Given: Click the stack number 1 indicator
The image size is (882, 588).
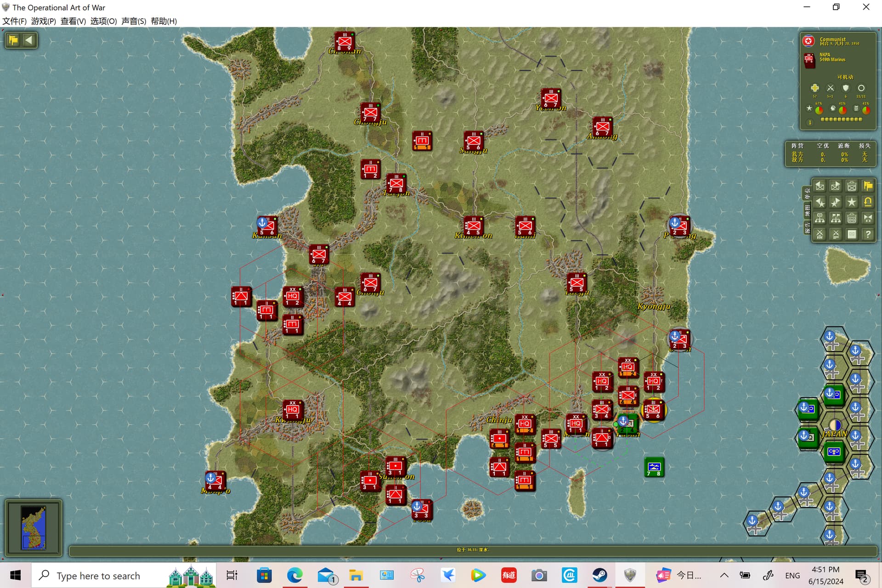Looking at the screenshot, I should coord(810,123).
